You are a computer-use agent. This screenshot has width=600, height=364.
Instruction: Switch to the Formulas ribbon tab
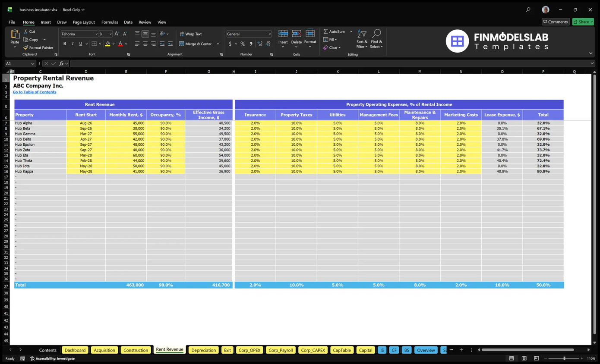[x=110, y=22]
